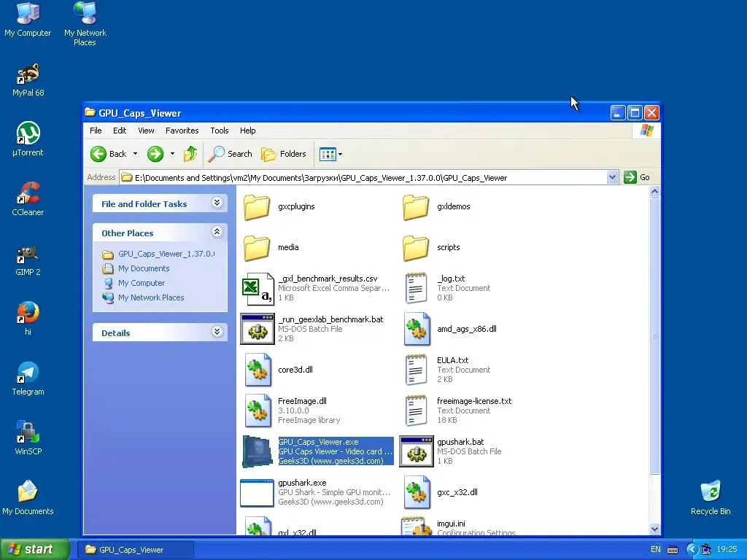Click the address bar path field
The height and width of the screenshot is (560, 747).
pyautogui.click(x=363, y=178)
